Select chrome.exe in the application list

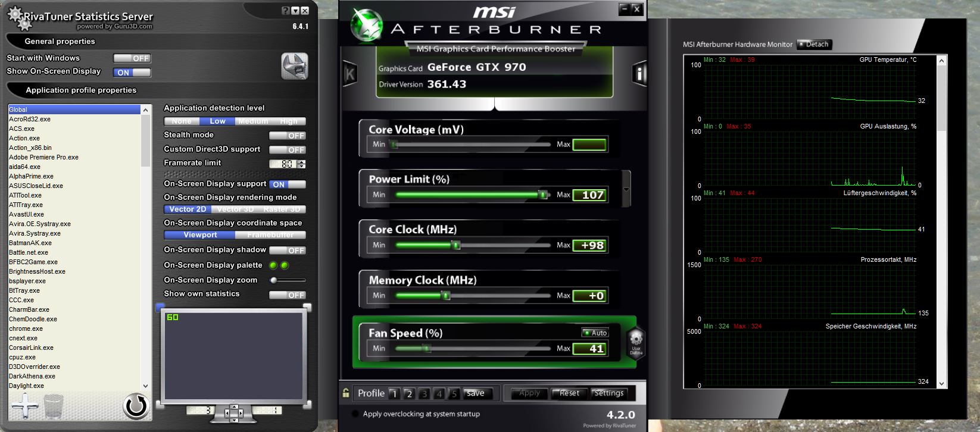(x=74, y=328)
